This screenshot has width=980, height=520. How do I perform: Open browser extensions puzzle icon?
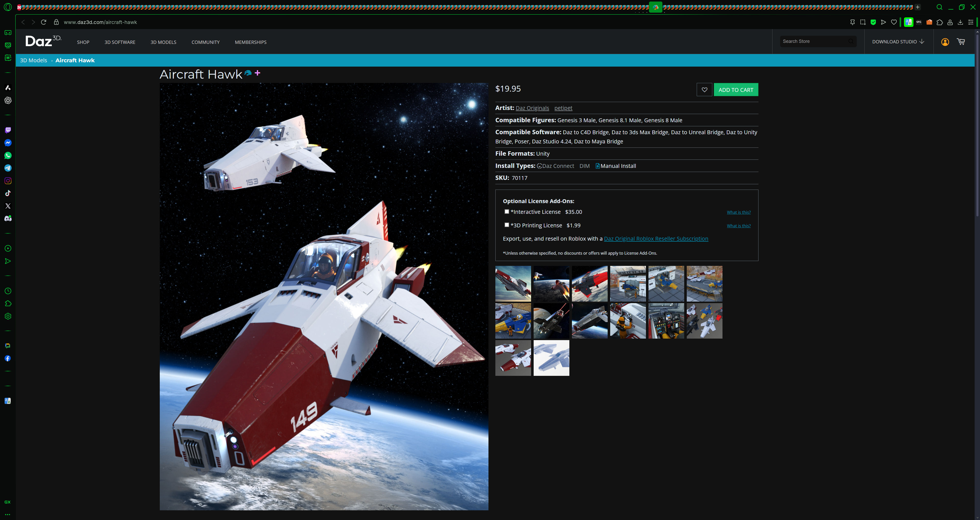[940, 22]
